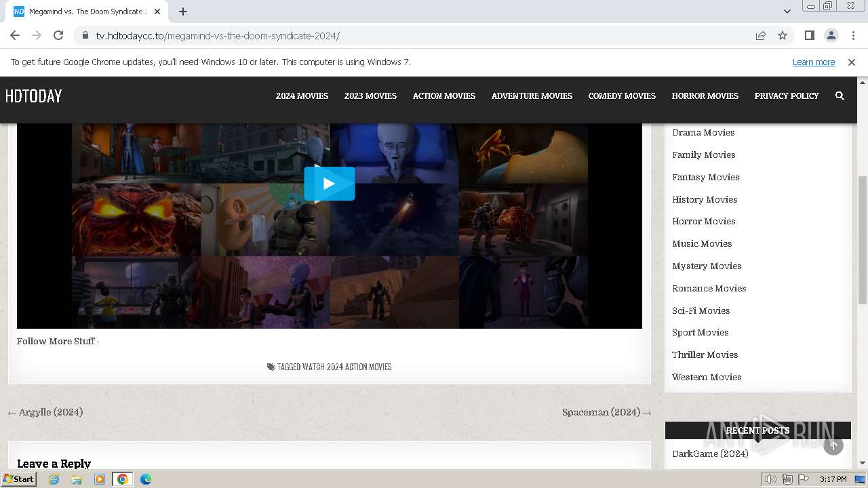Open the 2023 MOVIES menu

(x=370, y=96)
